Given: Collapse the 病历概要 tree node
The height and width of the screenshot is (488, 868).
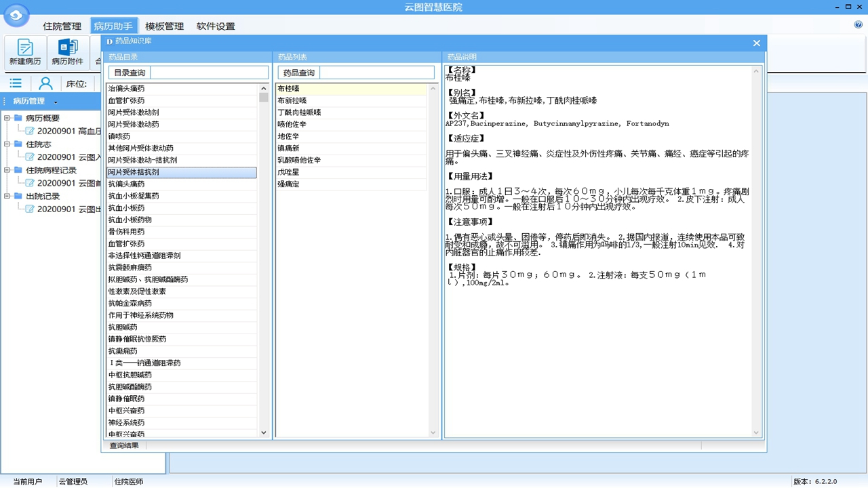Looking at the screenshot, I should point(7,118).
